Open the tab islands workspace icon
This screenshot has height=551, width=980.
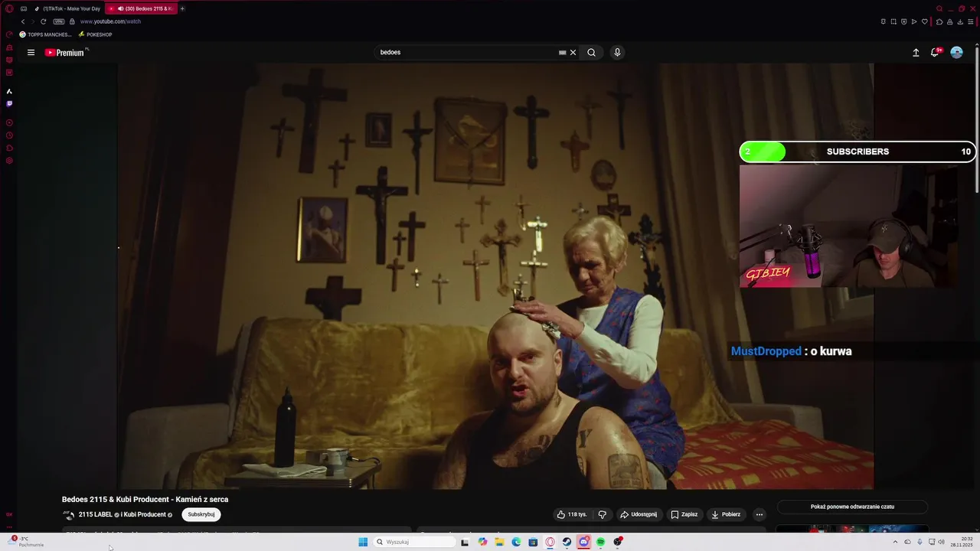24,8
